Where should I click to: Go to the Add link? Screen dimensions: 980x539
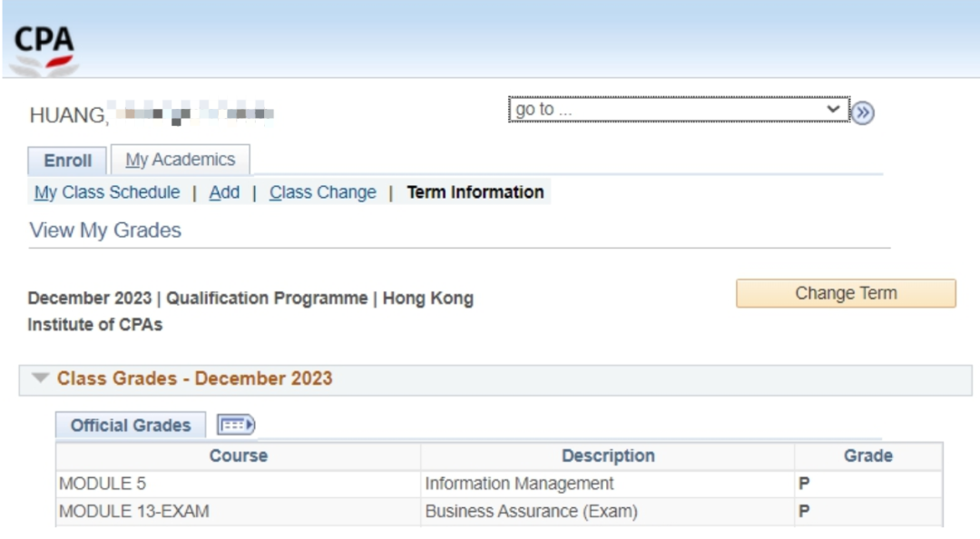[224, 192]
